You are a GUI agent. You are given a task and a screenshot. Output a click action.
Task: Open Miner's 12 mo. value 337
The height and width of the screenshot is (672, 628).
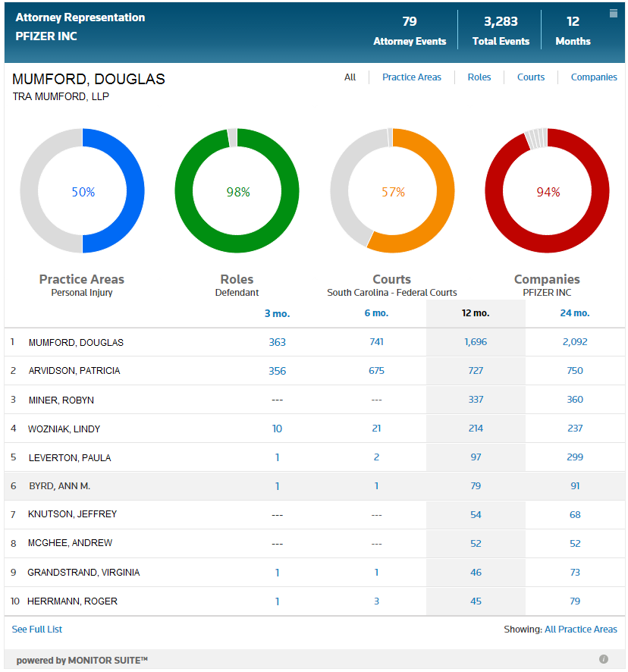476,400
